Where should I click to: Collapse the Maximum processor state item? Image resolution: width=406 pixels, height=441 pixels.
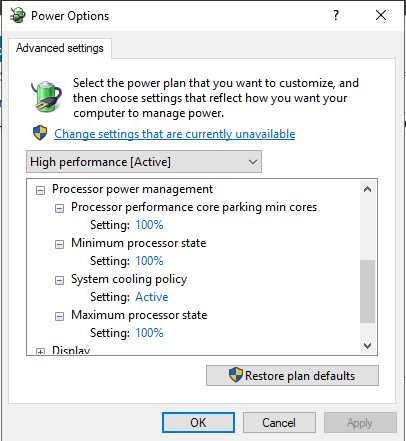point(59,316)
